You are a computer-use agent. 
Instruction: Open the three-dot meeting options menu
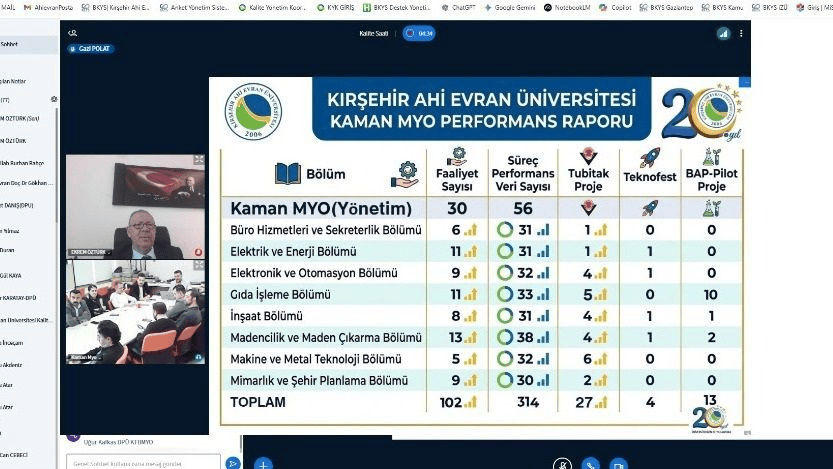[741, 33]
